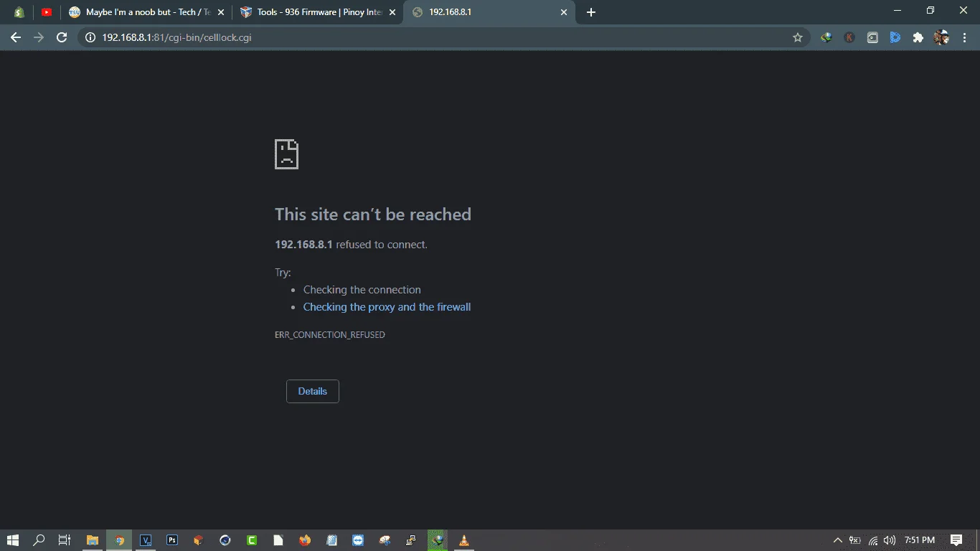Viewport: 980px width, 551px height.
Task: Open the blue dotted D extension icon
Action: click(x=895, y=37)
